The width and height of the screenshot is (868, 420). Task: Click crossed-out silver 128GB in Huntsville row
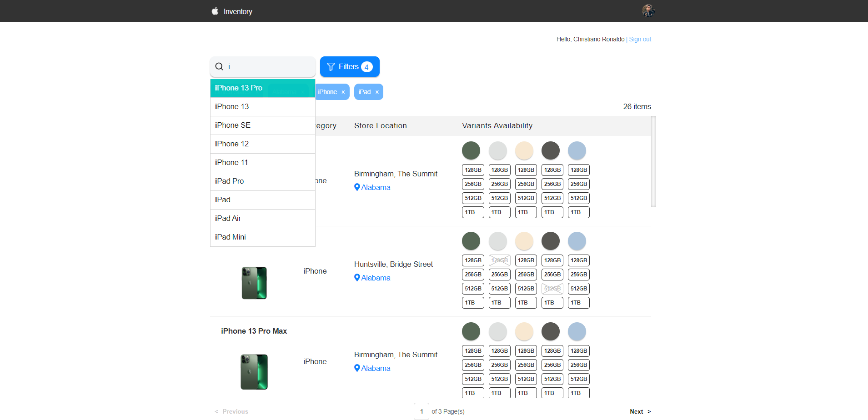pos(500,260)
